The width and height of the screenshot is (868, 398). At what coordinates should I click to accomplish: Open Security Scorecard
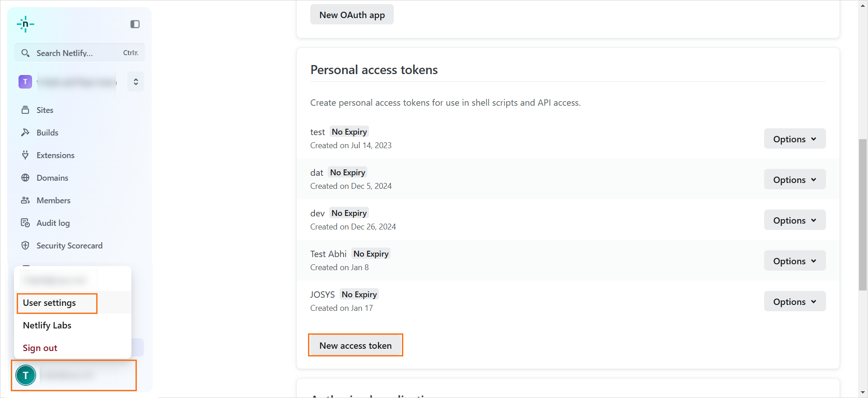tap(70, 245)
